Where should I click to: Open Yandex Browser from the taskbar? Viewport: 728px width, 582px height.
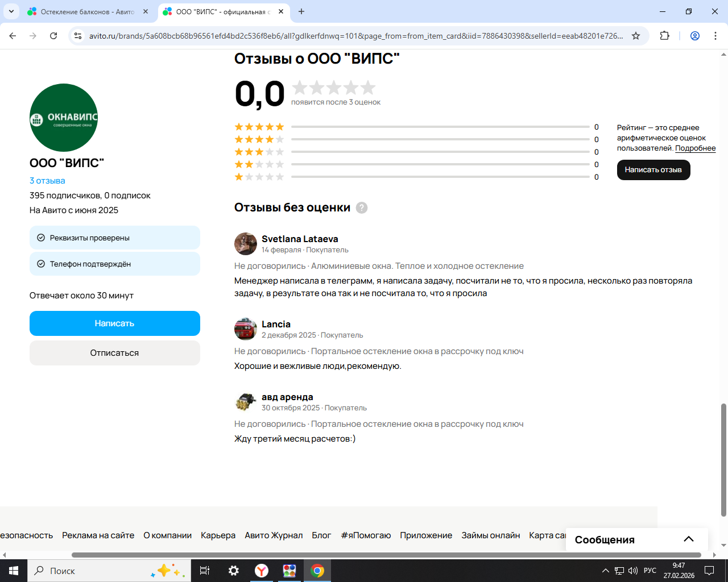tap(262, 571)
